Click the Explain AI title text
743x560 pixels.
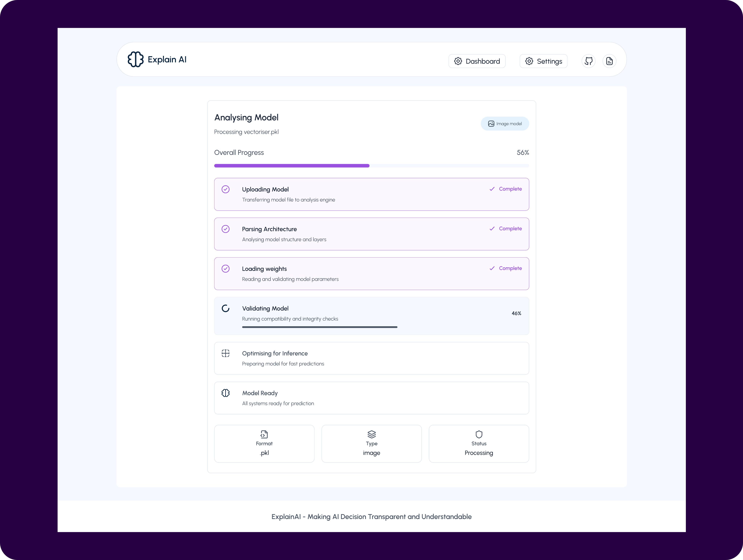tap(167, 59)
